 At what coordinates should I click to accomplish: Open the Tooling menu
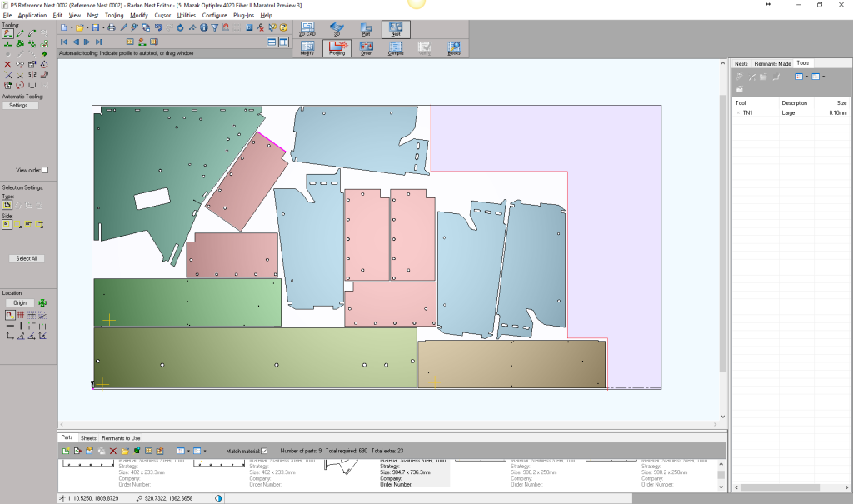115,16
